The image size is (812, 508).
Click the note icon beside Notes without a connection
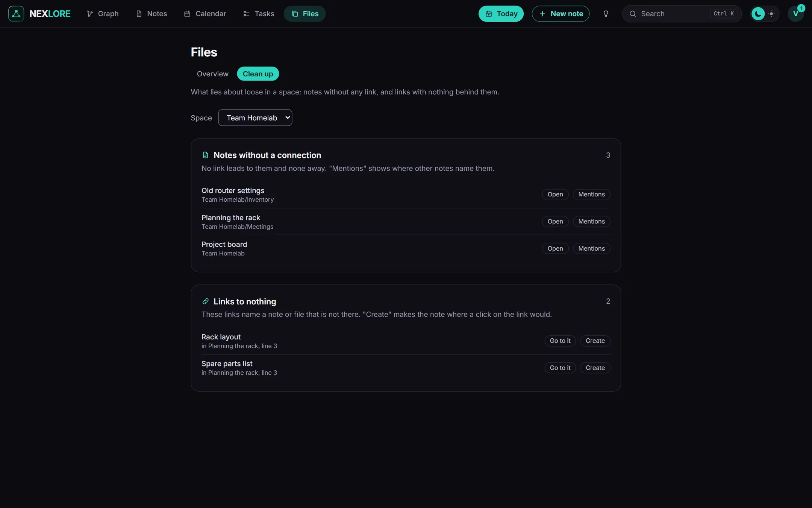coord(205,155)
